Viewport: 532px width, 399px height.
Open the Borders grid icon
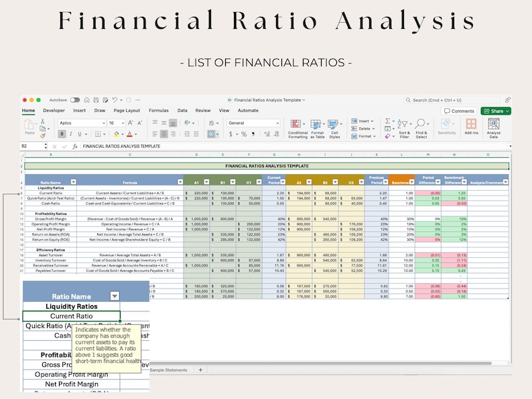pos(98,135)
